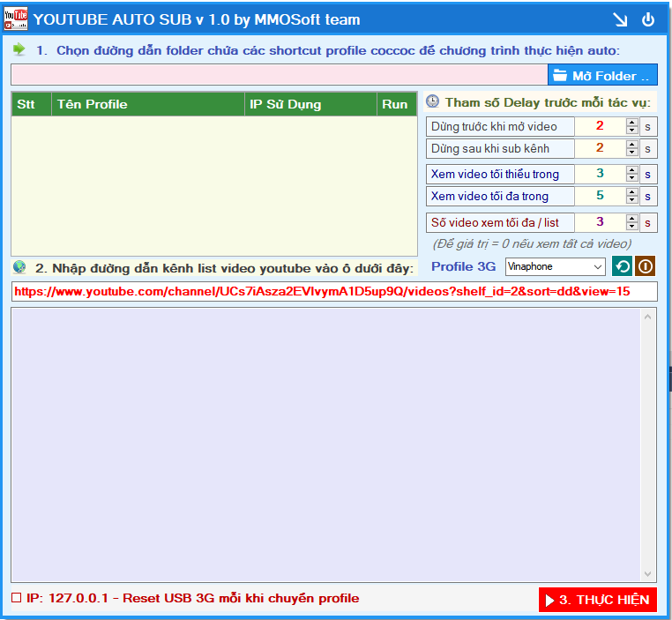Enable Reset USB 3G per profile checkbox
672x620 pixels.
point(17,598)
